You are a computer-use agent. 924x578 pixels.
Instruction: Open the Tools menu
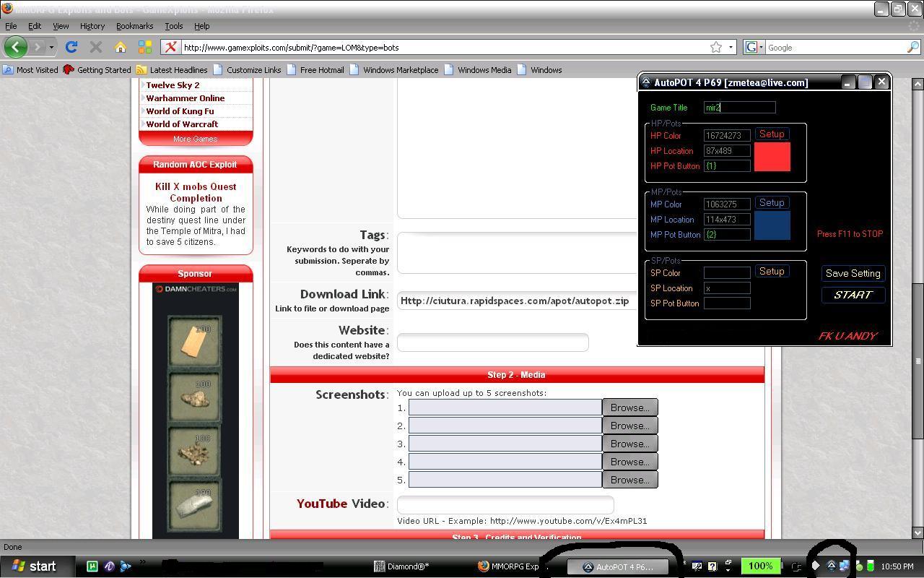click(174, 26)
